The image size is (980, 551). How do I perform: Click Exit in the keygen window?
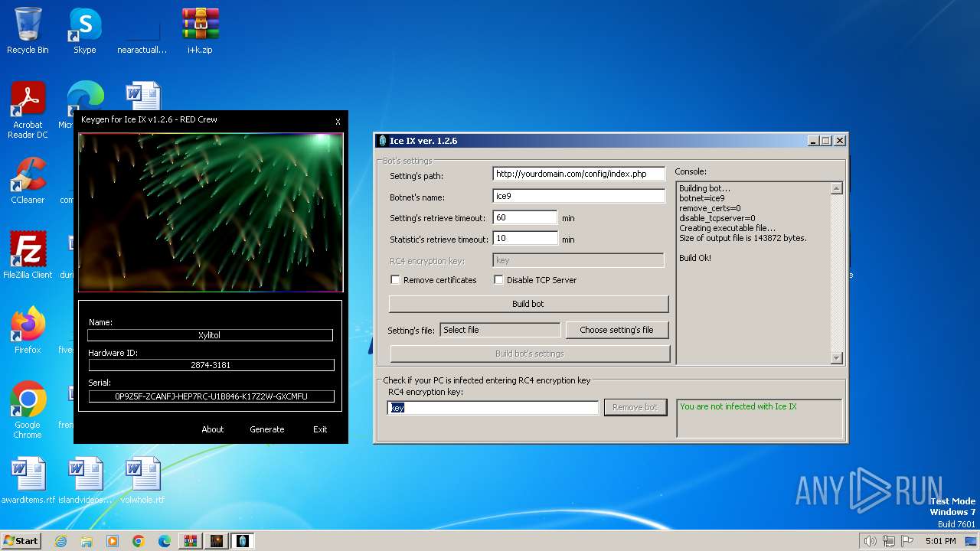(320, 429)
